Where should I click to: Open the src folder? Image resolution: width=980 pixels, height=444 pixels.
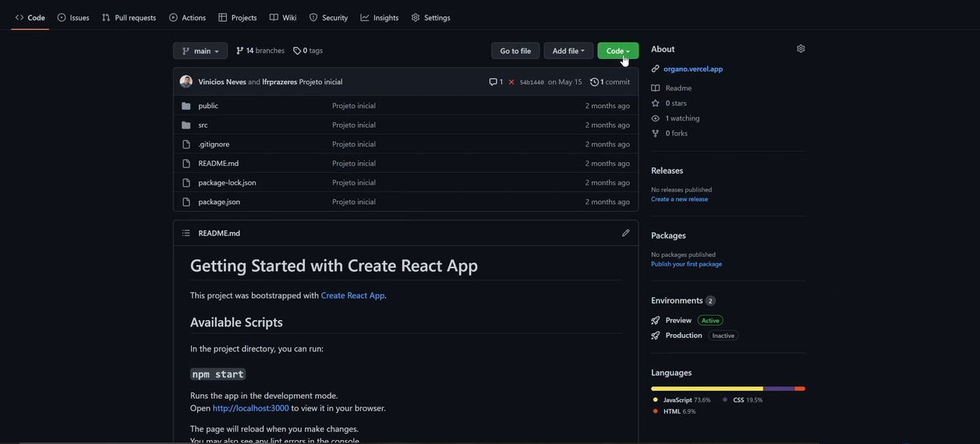[203, 125]
